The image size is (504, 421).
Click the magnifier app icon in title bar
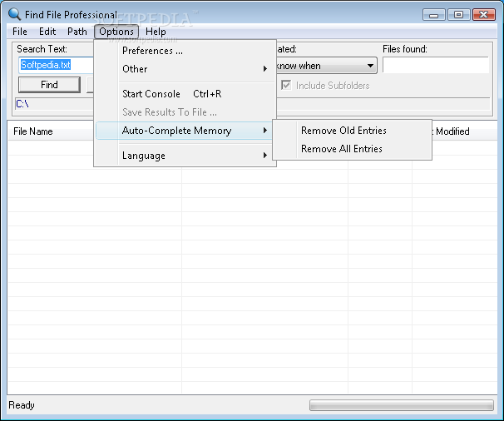[14, 14]
